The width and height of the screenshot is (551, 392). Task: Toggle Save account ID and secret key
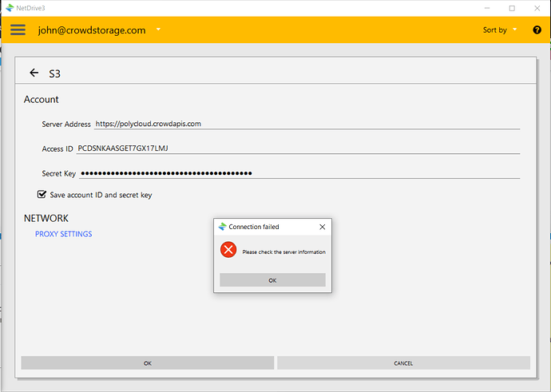pyautogui.click(x=42, y=194)
